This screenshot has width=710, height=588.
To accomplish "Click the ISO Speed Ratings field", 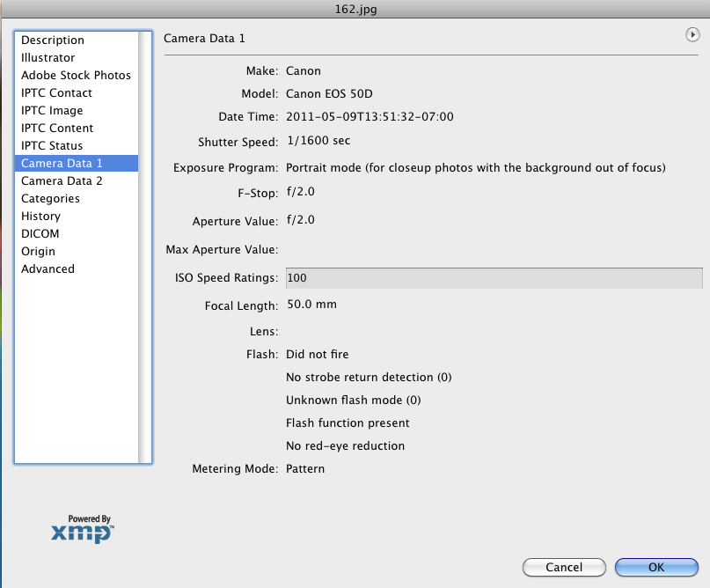I will tap(494, 277).
